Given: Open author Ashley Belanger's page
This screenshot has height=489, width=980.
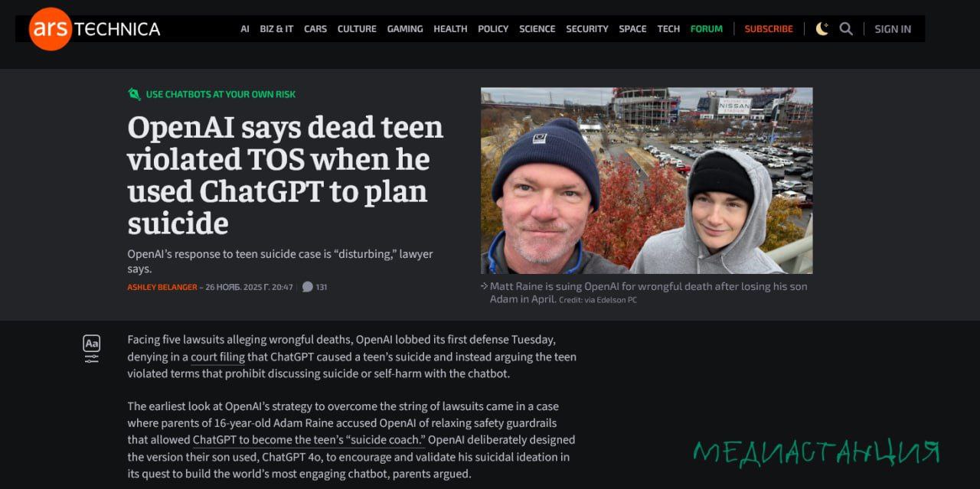Looking at the screenshot, I should (x=162, y=287).
